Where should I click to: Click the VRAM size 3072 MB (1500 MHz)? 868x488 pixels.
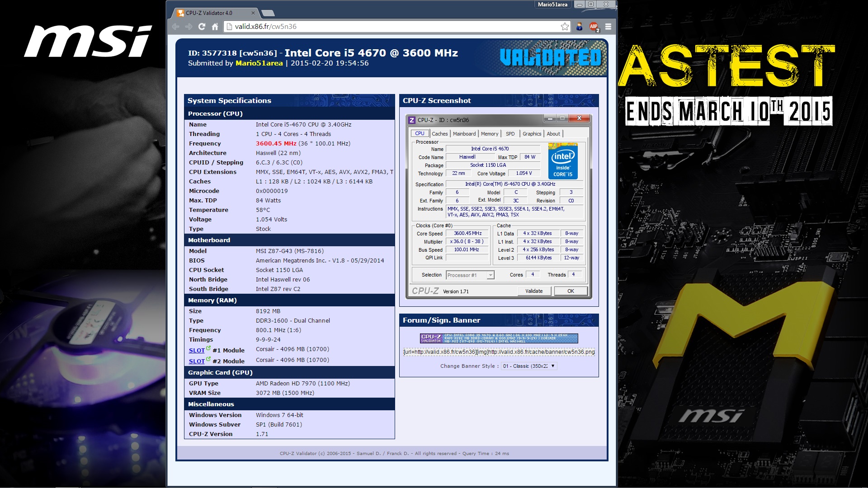[285, 393]
